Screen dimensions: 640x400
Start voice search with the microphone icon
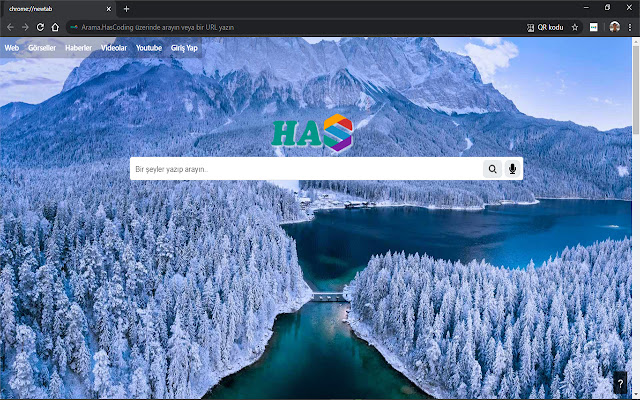(x=513, y=169)
